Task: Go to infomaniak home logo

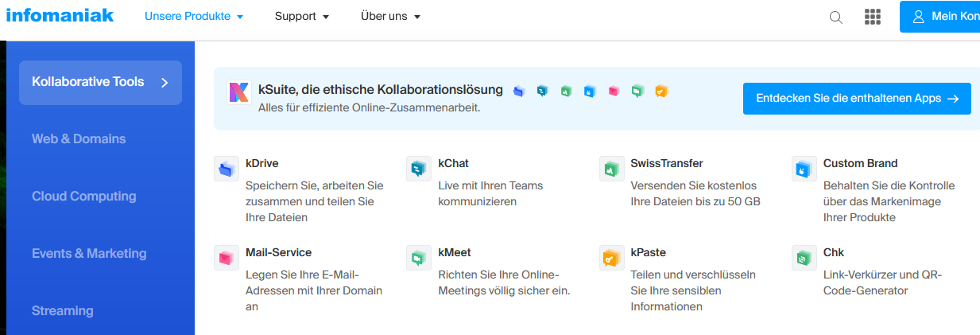Action: click(60, 16)
